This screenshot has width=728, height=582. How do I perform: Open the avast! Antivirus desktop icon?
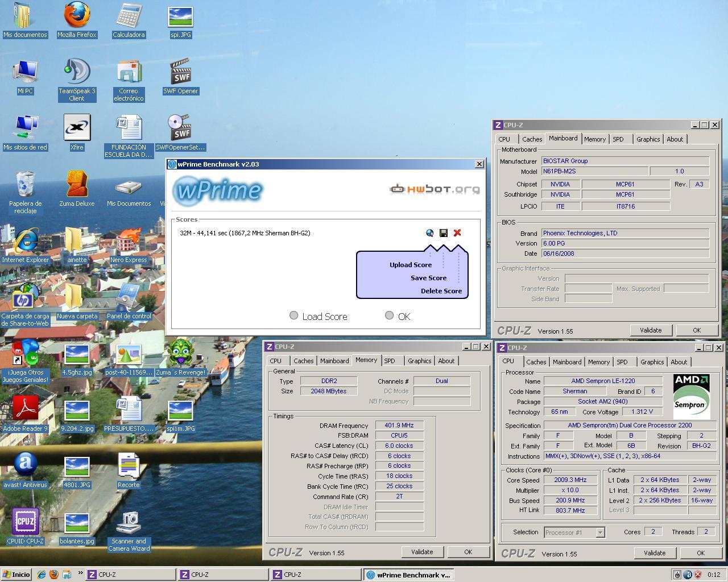click(25, 470)
